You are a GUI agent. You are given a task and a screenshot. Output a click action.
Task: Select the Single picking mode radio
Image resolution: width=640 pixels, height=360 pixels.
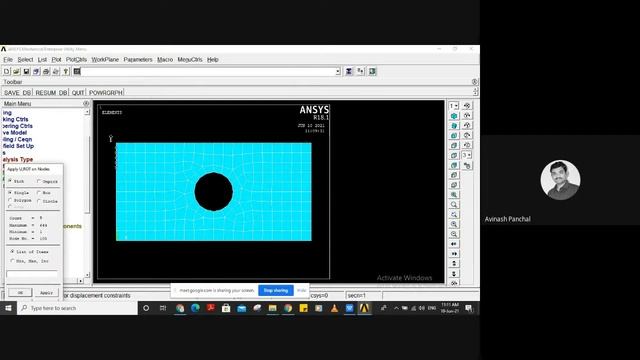(11, 192)
